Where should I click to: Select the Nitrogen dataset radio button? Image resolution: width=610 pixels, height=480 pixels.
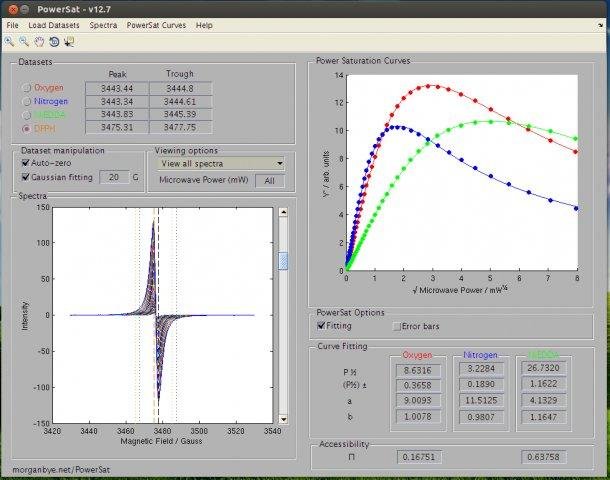(26, 102)
